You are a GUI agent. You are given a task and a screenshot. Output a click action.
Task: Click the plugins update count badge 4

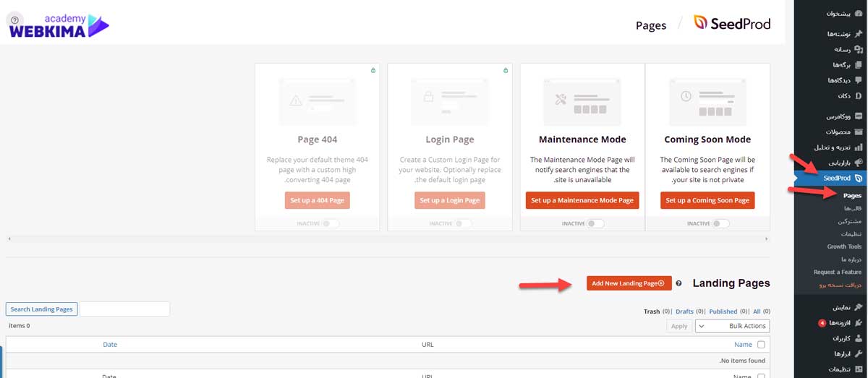click(x=822, y=323)
